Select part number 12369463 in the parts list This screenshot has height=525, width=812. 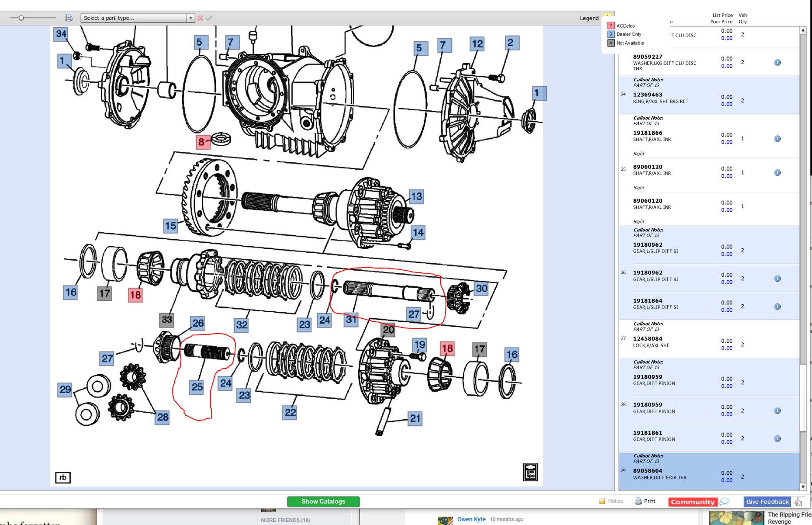click(647, 94)
